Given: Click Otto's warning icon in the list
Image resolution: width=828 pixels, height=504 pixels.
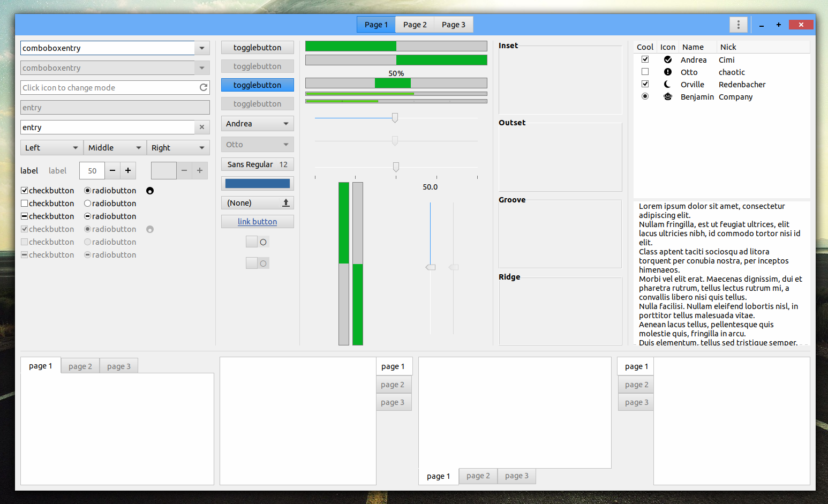Looking at the screenshot, I should 668,72.
